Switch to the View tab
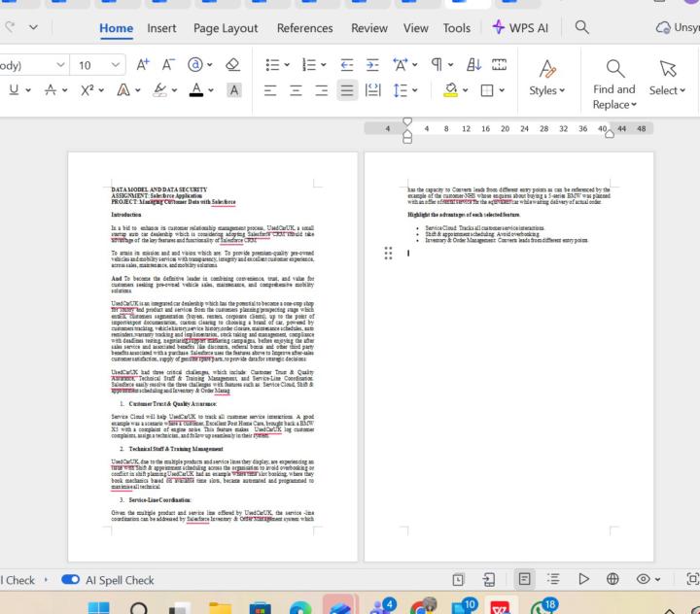This screenshot has height=614, width=700. [x=416, y=28]
